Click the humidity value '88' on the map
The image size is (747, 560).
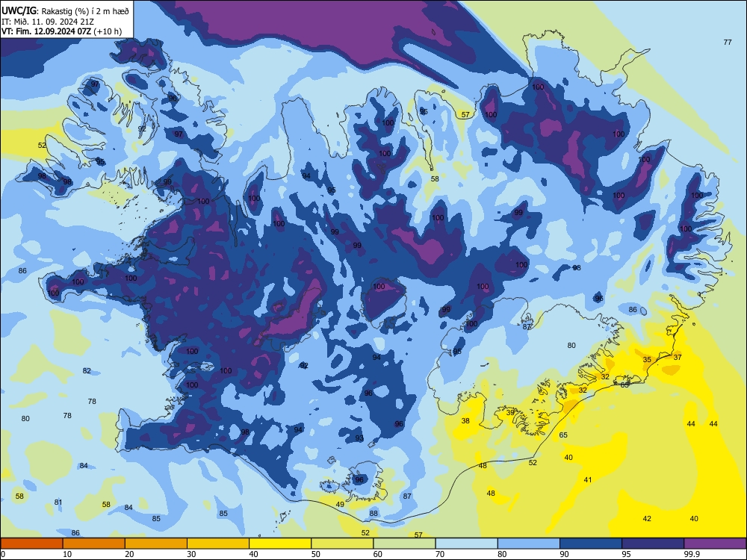click(373, 514)
